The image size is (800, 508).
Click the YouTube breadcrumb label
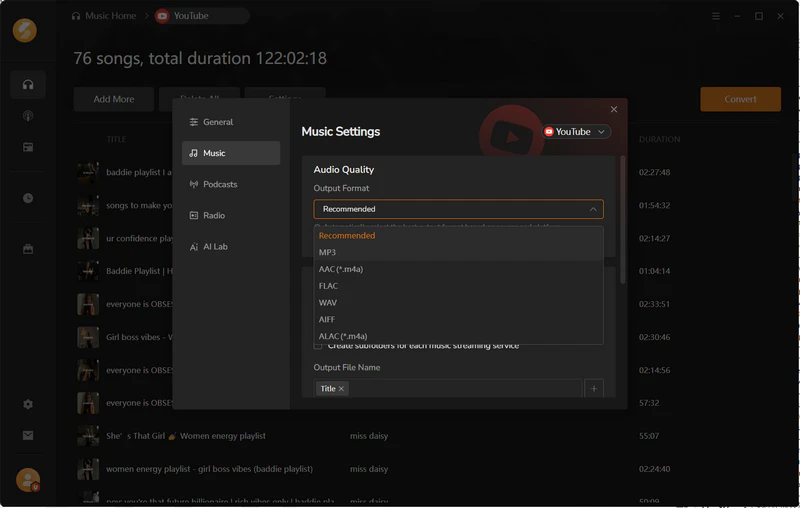[191, 16]
